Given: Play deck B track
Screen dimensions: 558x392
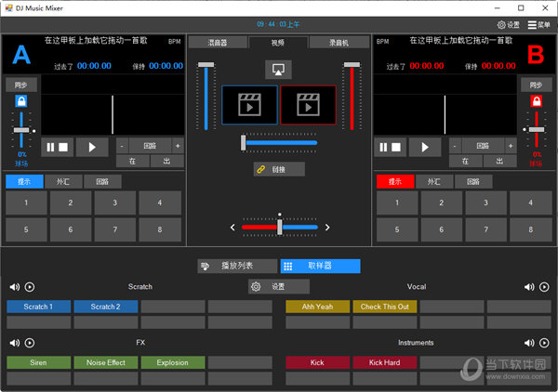Looking at the screenshot, I should [425, 147].
